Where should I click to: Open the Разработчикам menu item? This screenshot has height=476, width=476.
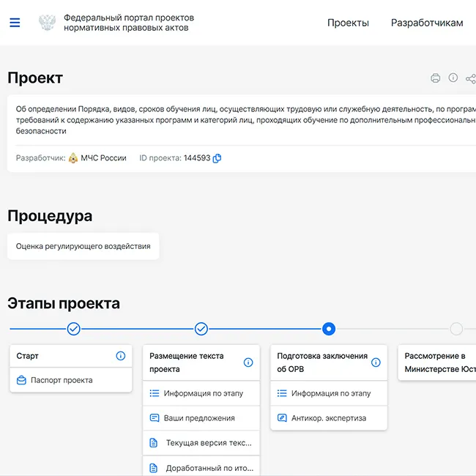point(427,23)
